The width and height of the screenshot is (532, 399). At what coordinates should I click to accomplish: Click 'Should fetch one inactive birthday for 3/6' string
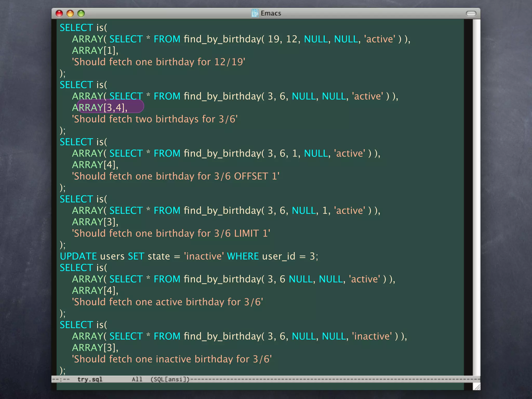pyautogui.click(x=172, y=359)
